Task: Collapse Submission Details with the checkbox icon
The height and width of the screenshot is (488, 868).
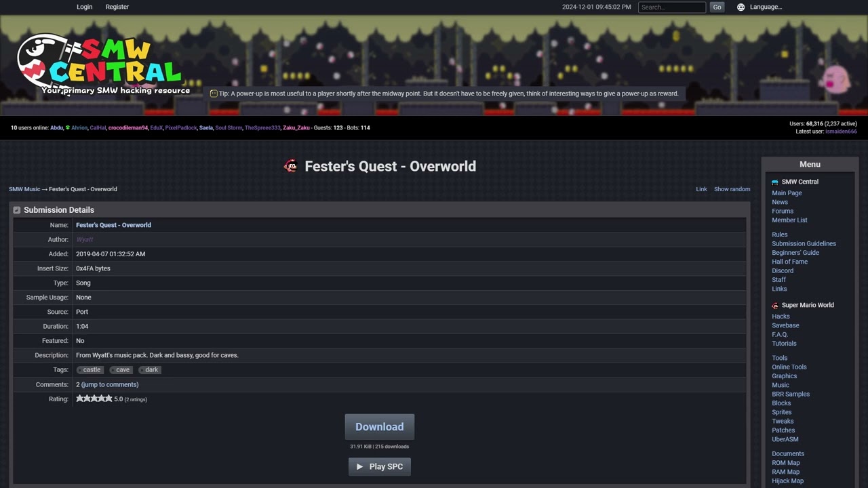Action: [17, 210]
